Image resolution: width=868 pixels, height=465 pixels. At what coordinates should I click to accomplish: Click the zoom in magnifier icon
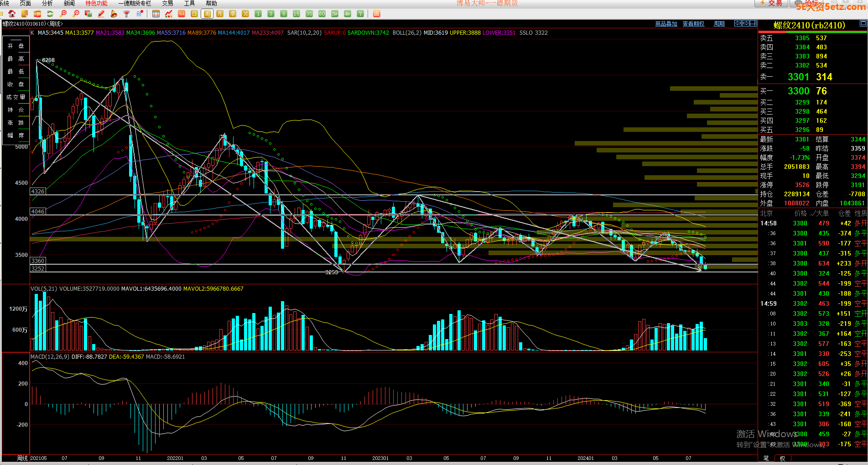[x=63, y=14]
